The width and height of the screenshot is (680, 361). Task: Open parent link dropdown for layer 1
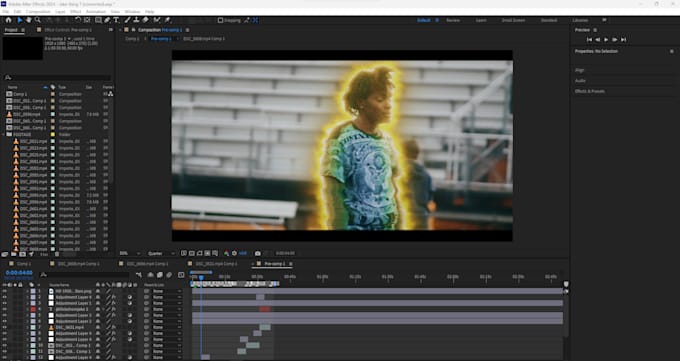coord(167,291)
